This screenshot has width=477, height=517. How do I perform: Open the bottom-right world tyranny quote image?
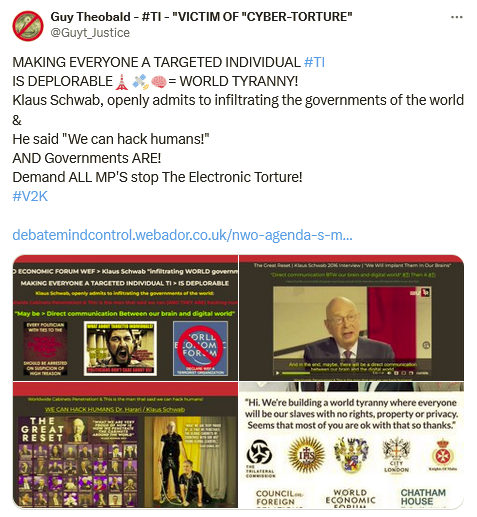351,445
